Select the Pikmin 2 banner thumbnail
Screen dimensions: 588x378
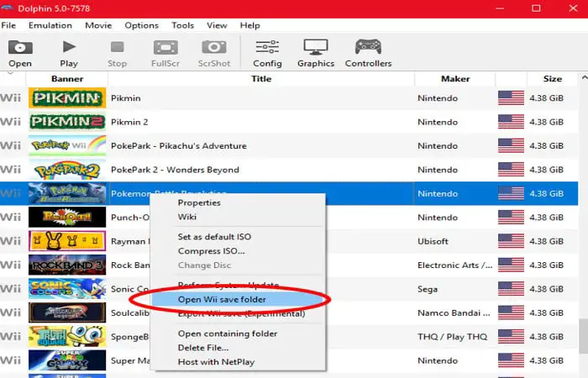67,122
